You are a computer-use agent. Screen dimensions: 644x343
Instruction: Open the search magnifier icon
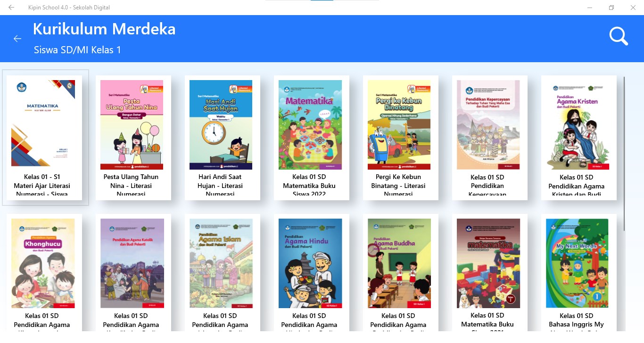point(619,36)
